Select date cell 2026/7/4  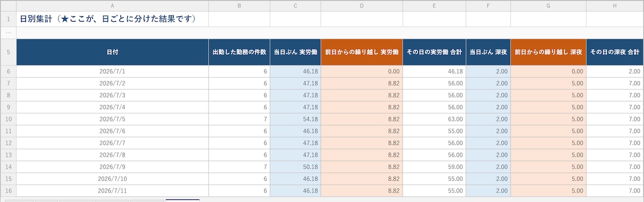(112, 107)
